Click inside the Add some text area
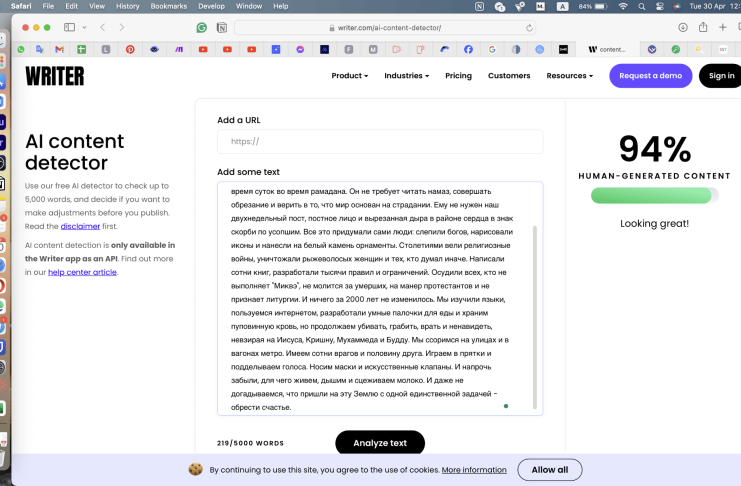Screen dimensions: 741x486 [380, 299]
